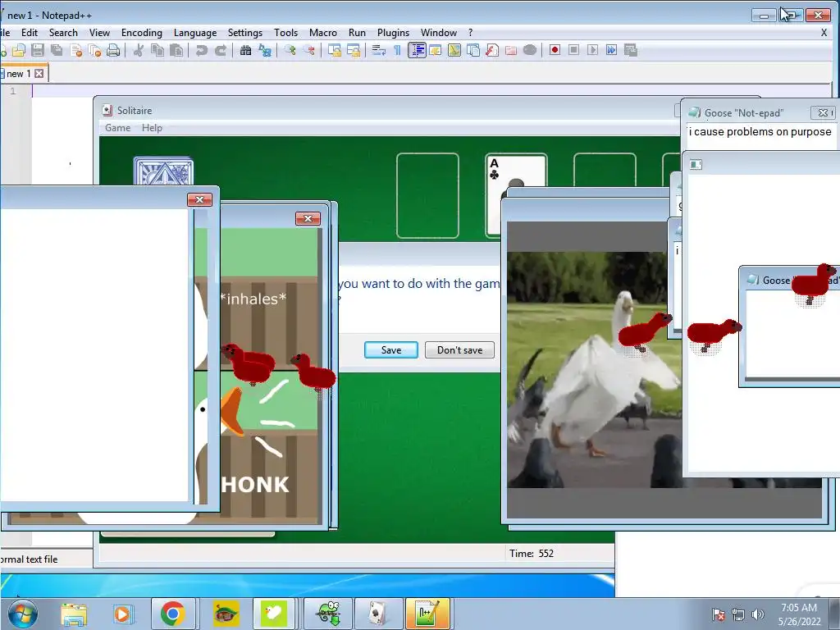This screenshot has width=840, height=630.
Task: Open the Language menu
Action: point(195,33)
